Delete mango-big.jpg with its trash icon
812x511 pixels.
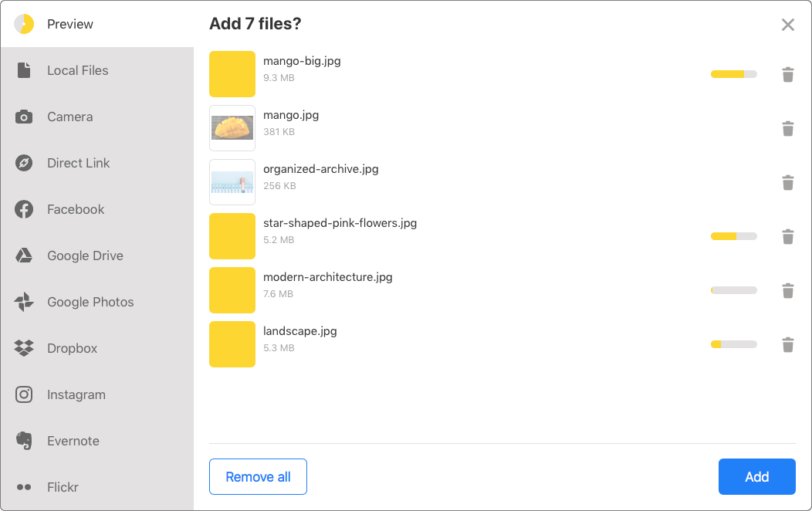pyautogui.click(x=787, y=75)
